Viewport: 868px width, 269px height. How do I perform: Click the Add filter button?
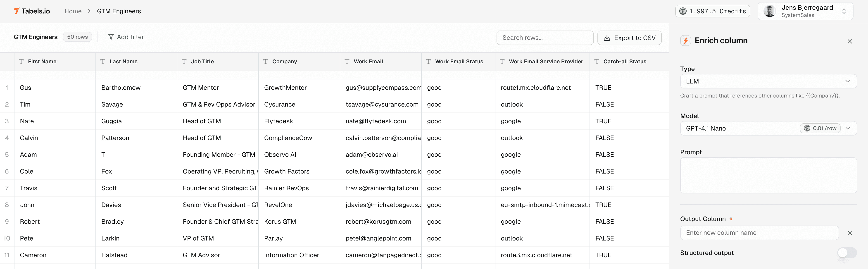coord(126,37)
